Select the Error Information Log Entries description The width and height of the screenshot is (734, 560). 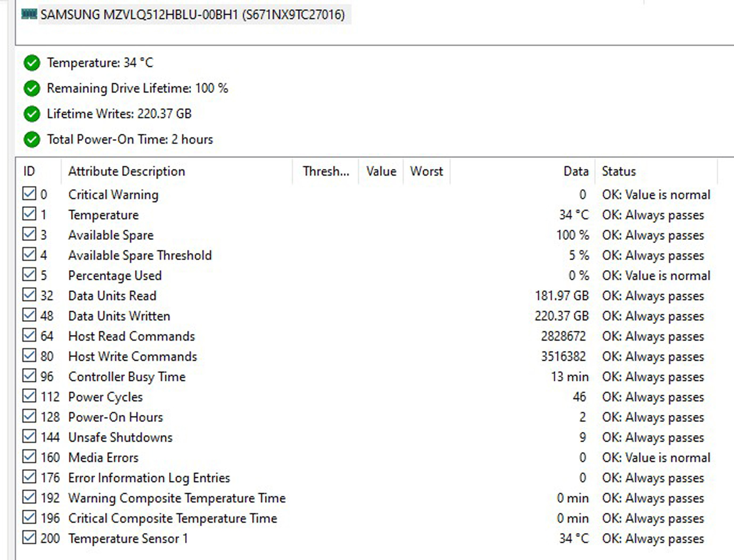pos(149,478)
